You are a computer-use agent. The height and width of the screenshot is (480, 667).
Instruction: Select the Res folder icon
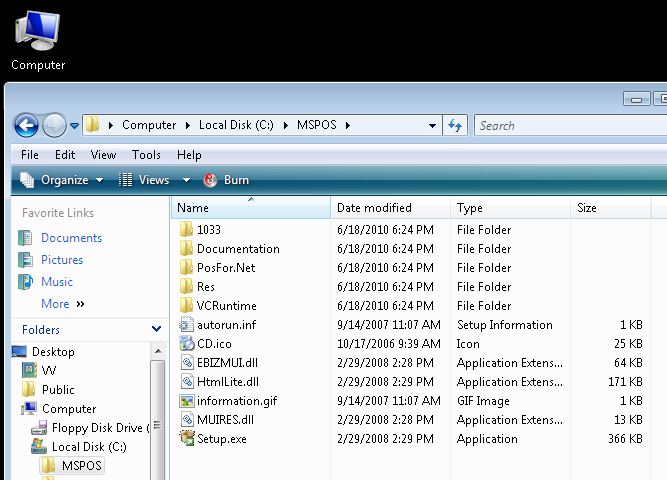coord(186,286)
